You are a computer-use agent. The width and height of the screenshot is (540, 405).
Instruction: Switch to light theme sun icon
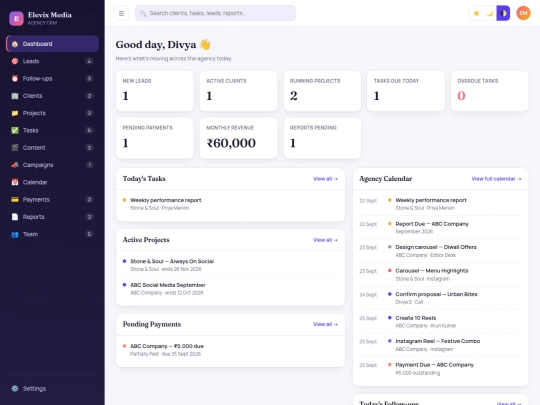click(476, 13)
